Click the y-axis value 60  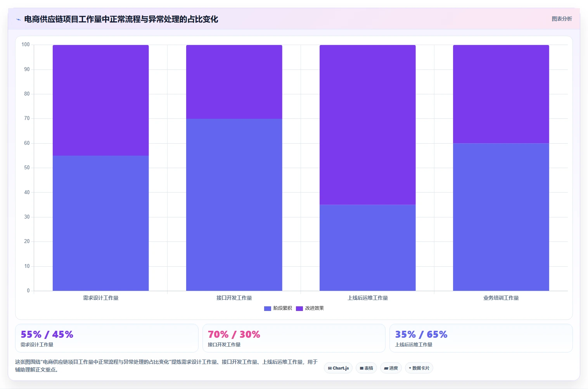click(27, 143)
